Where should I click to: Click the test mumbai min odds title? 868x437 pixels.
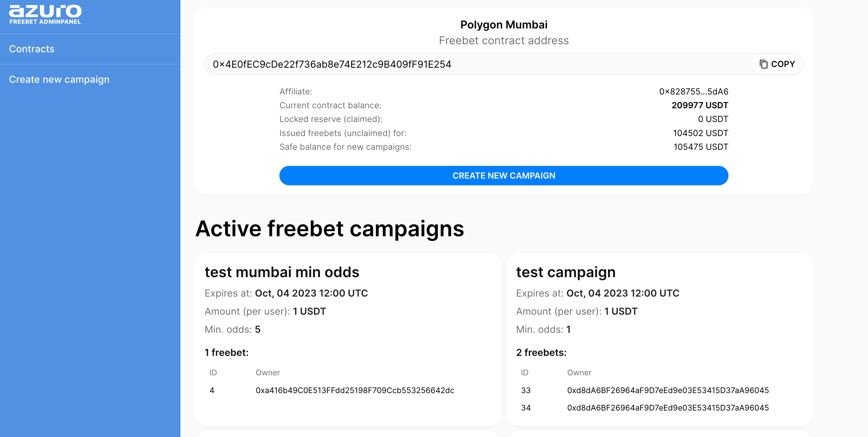point(282,272)
